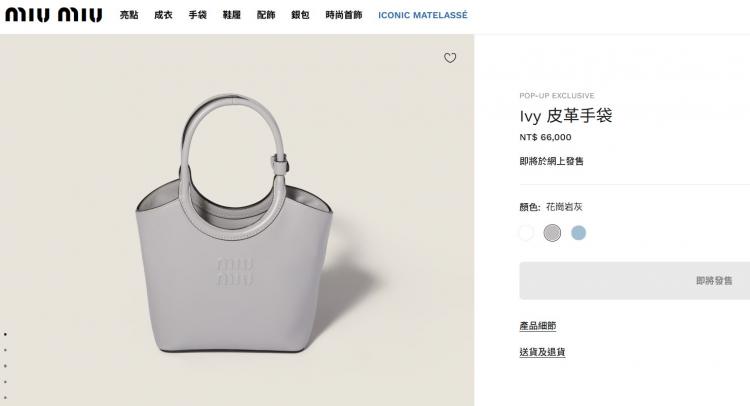Open the 鞋履 menu
The height and width of the screenshot is (406, 750).
(232, 15)
